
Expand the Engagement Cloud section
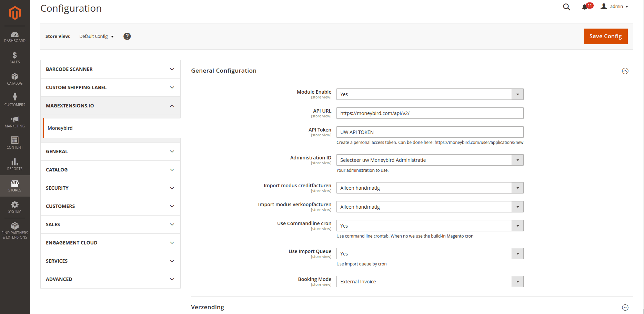tap(110, 243)
